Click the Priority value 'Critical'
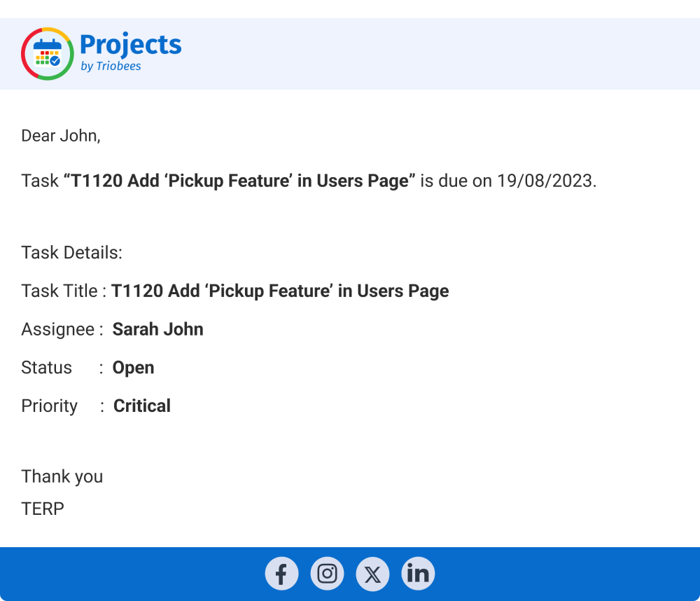The width and height of the screenshot is (700, 601). (x=141, y=406)
